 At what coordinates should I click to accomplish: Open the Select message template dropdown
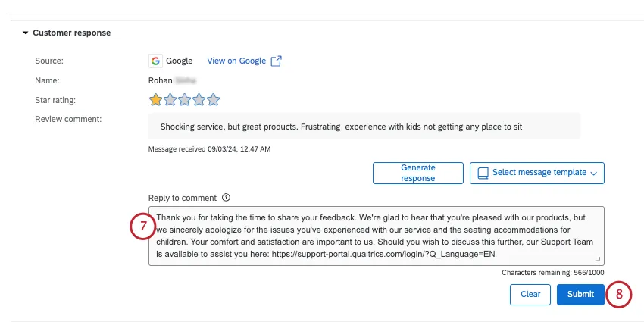tap(536, 173)
